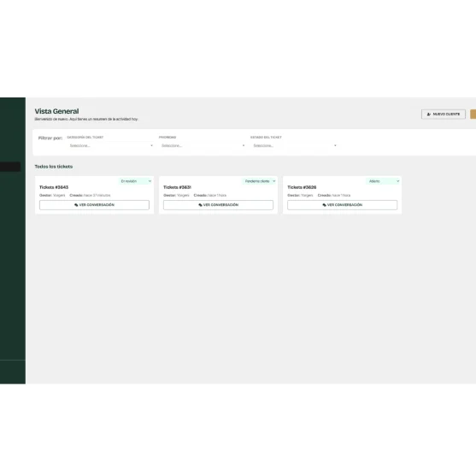Click the 'hace 37 minutos' creation time

97,195
